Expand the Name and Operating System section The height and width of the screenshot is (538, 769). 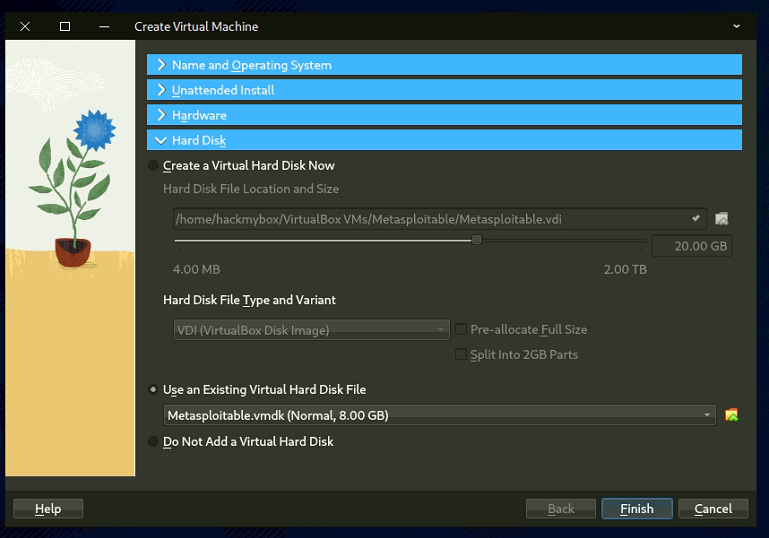click(x=444, y=65)
